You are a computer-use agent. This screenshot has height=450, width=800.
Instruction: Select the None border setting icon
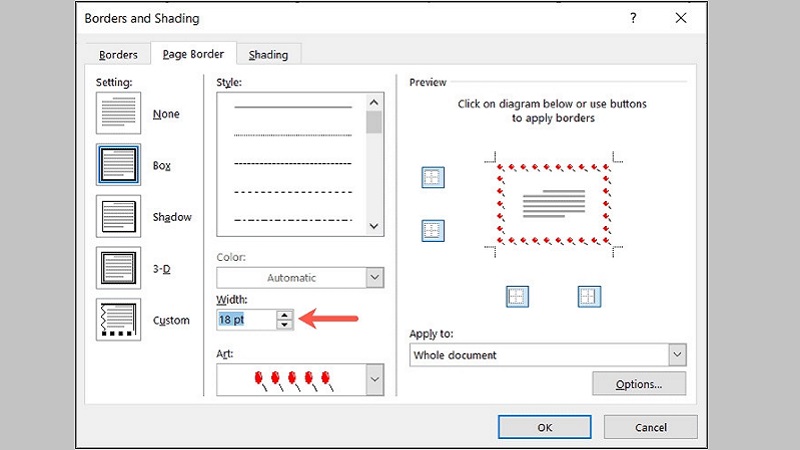point(118,114)
